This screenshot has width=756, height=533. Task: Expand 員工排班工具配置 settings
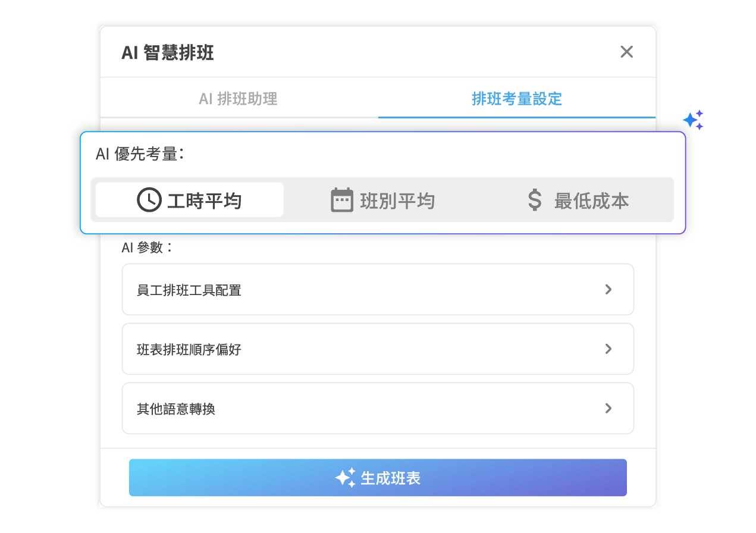coord(377,290)
